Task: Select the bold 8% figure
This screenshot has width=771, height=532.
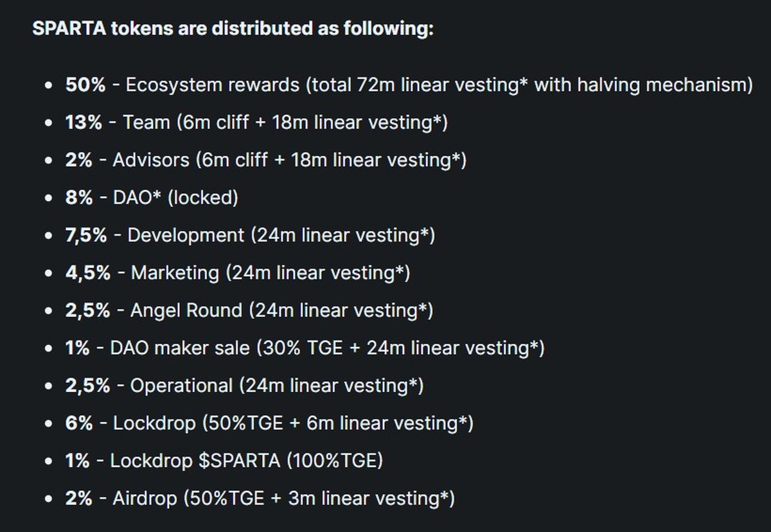Action: tap(79, 197)
